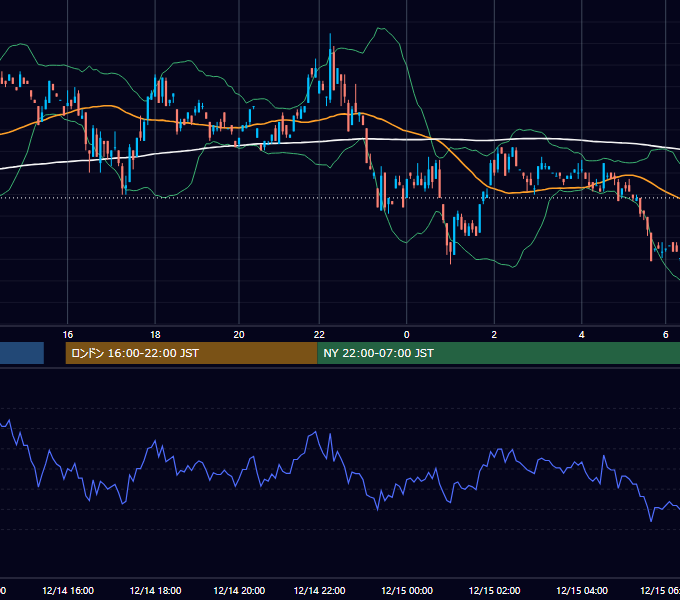Click the 12/15 04:00 date label
Screen dimensions: 680x600
pos(582,590)
